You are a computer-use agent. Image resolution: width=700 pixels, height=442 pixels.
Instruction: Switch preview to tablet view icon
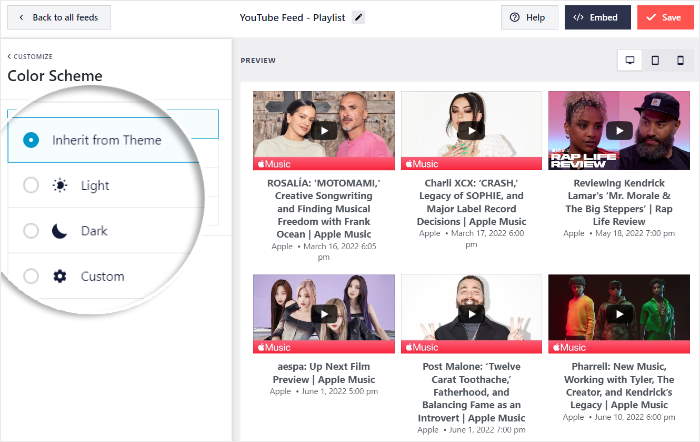click(x=655, y=60)
